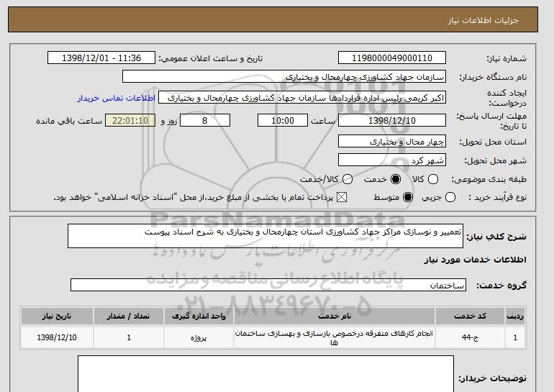Click the delivery province field چهار محال و بختیاری
554x392 pixels.
(x=392, y=141)
